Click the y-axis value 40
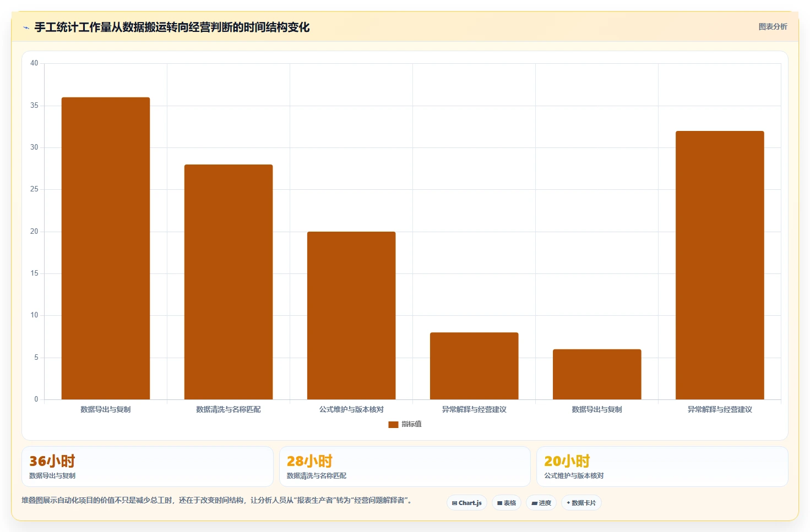This screenshot has width=810, height=532. (x=34, y=63)
